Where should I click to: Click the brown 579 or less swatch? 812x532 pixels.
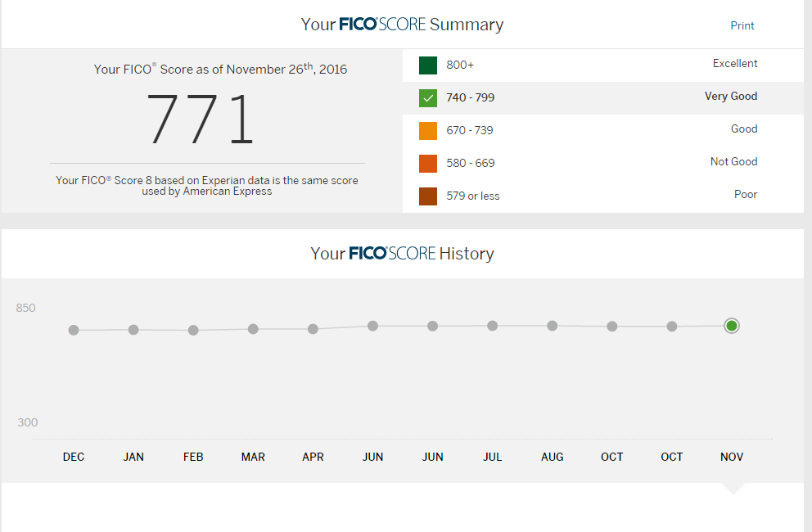(428, 196)
